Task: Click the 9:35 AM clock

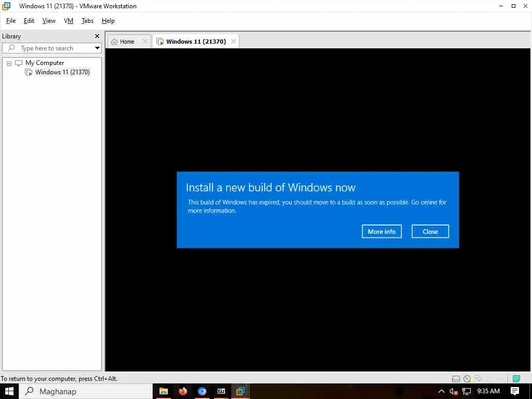Action: pos(488,391)
